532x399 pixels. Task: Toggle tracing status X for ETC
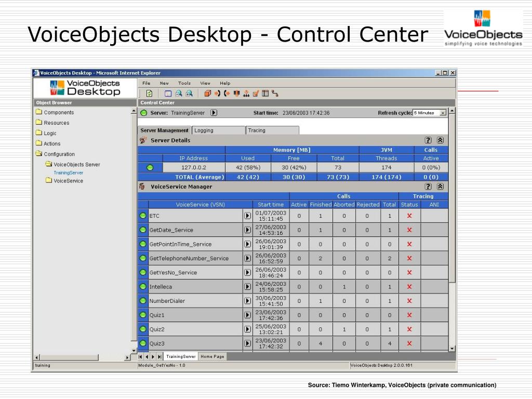[x=409, y=216]
